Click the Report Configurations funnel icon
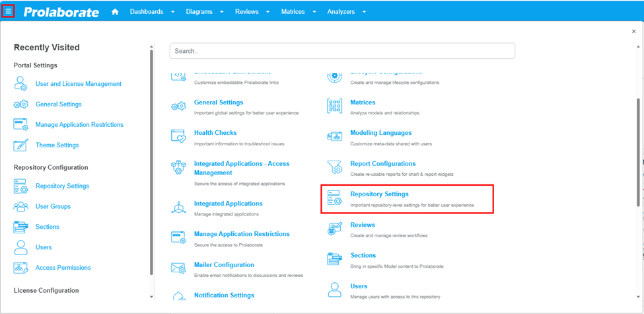 coord(334,167)
